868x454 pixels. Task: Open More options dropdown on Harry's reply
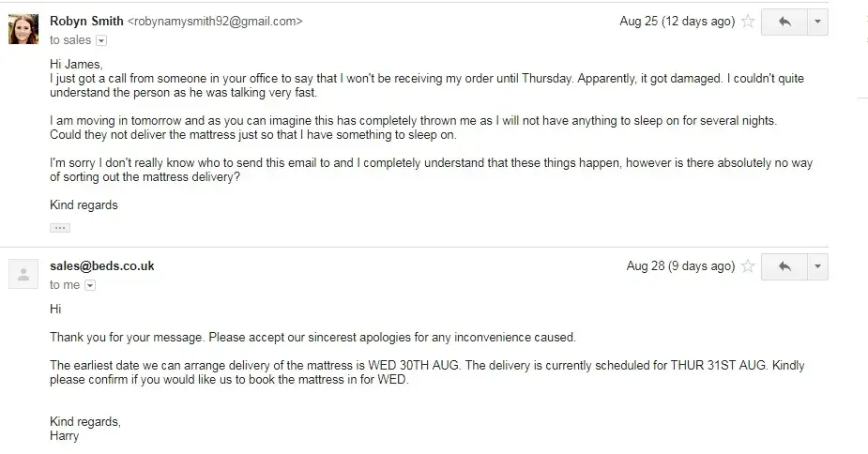pos(816,267)
